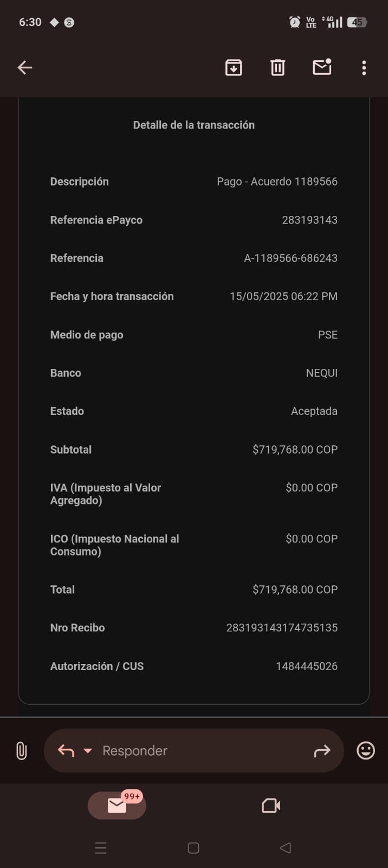Forward the email with right arrow
This screenshot has width=388, height=868.
322,751
